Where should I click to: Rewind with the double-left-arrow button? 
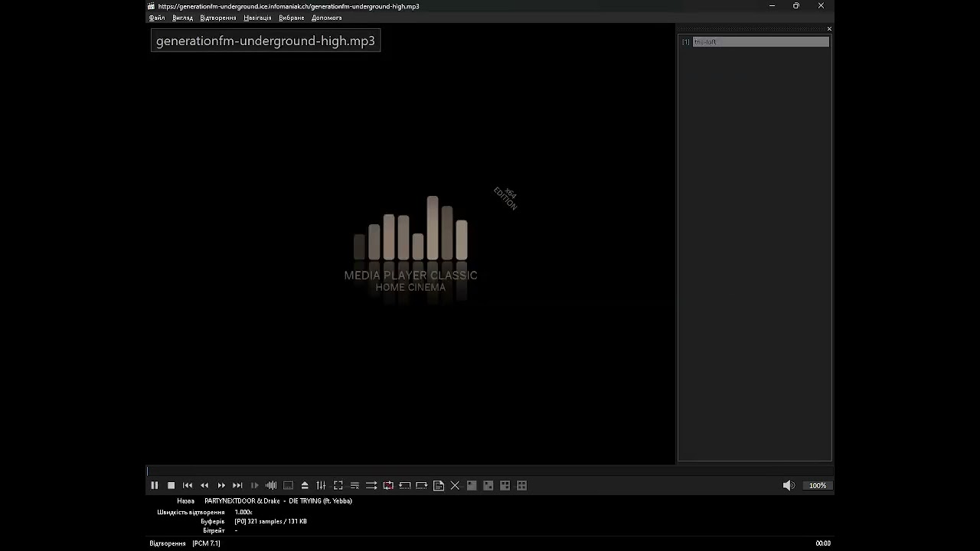[x=204, y=485]
